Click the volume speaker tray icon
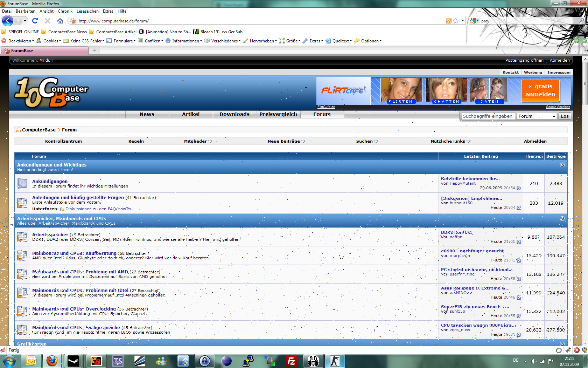 (x=534, y=361)
